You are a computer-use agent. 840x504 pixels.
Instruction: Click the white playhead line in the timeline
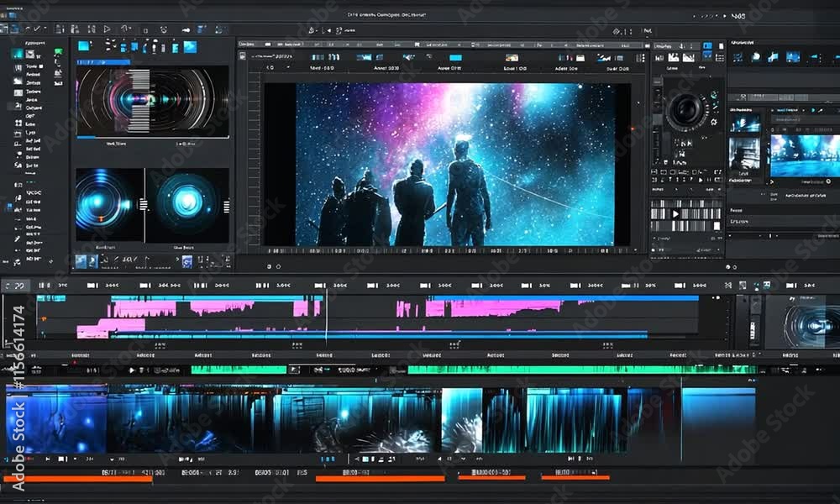click(x=326, y=316)
